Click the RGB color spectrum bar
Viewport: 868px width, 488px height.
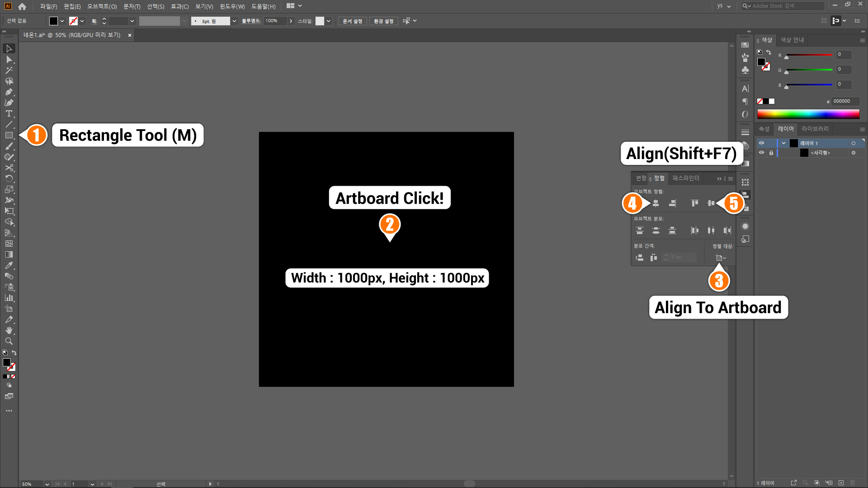pos(808,114)
